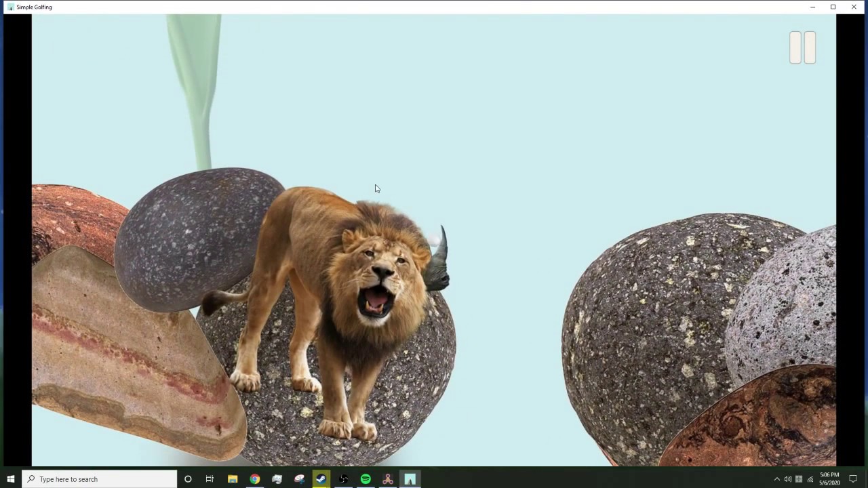Click the 'Type here to search' box
Viewport: 868px width, 488px height.
(x=100, y=479)
